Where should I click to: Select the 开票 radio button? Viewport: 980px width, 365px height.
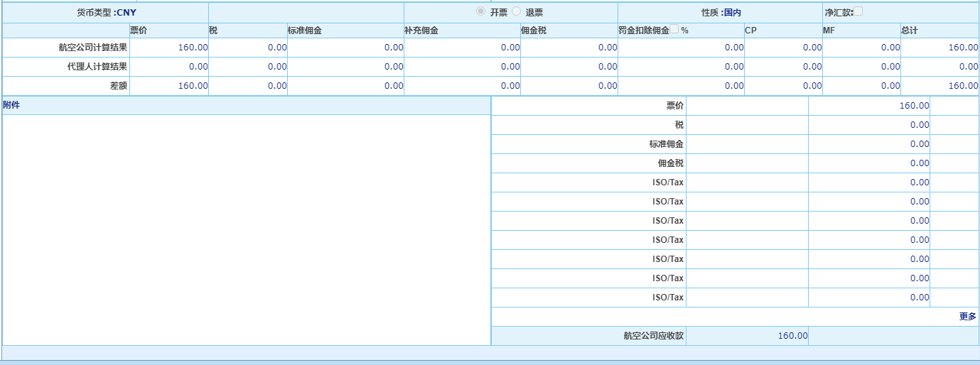[481, 11]
